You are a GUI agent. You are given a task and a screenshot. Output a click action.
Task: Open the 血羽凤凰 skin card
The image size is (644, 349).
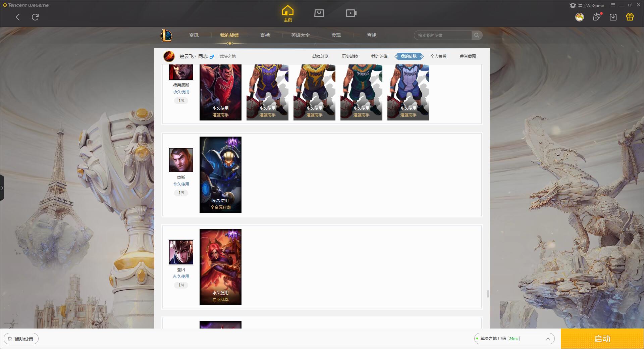coord(220,267)
